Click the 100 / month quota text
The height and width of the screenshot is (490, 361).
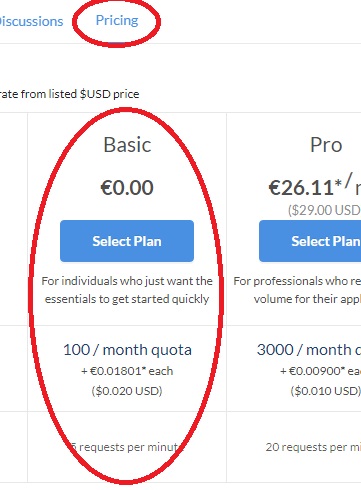pos(127,350)
